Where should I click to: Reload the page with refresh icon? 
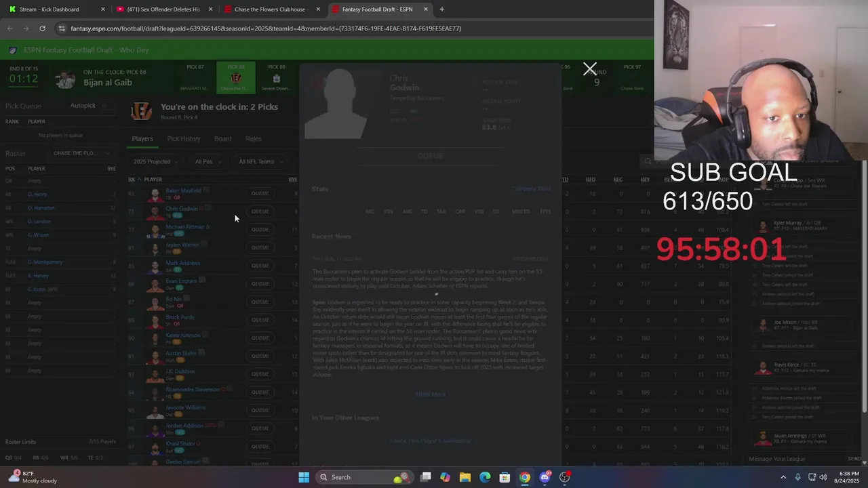(42, 28)
